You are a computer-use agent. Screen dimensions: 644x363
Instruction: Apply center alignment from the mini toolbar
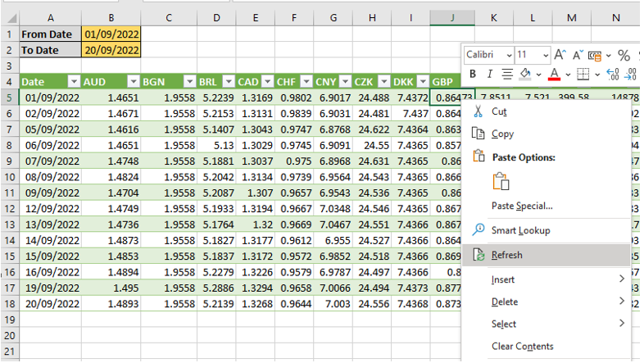tap(507, 74)
